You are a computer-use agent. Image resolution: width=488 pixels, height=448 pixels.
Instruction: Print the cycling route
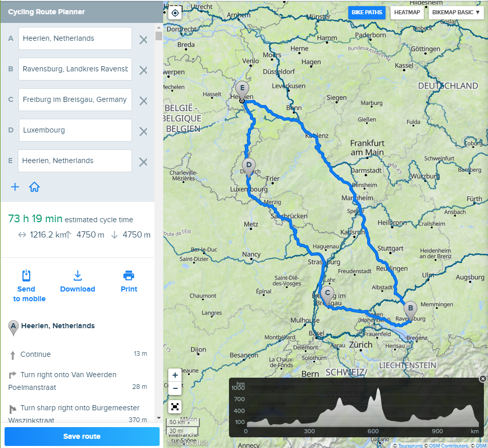[129, 276]
